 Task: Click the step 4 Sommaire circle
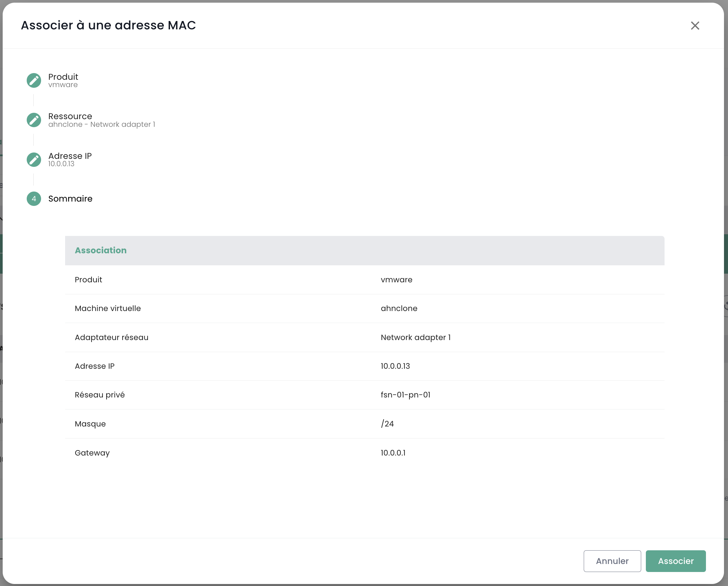pos(34,199)
